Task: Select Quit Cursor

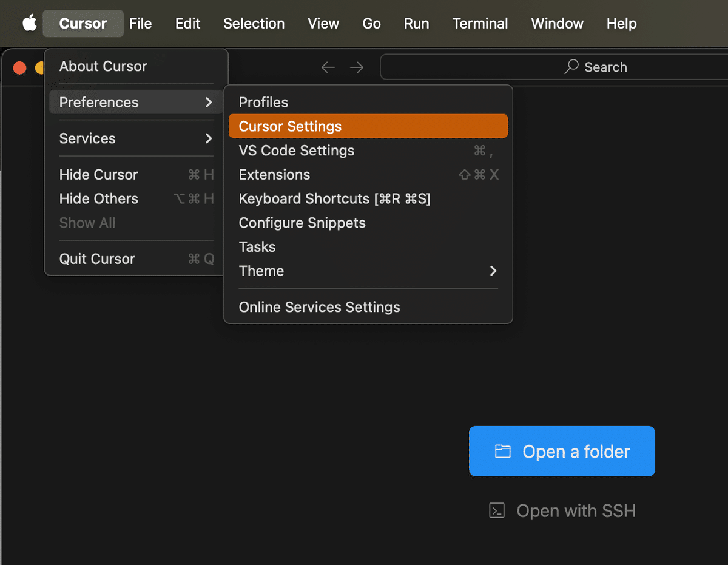Action: coord(136,259)
